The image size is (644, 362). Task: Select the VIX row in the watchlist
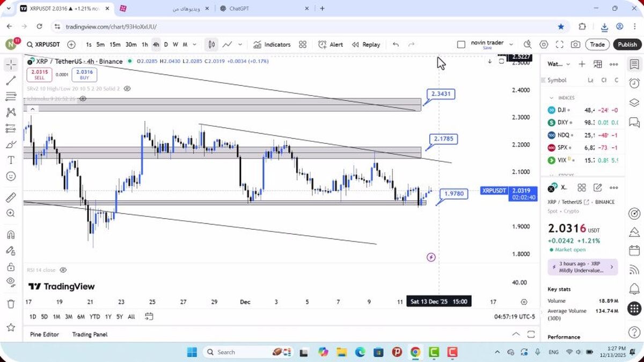coord(583,160)
